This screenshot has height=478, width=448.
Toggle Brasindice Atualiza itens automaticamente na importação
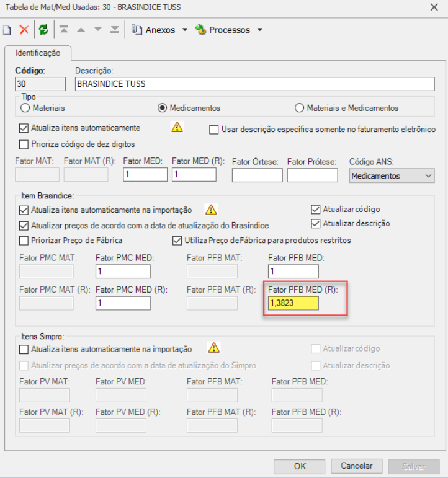point(24,210)
